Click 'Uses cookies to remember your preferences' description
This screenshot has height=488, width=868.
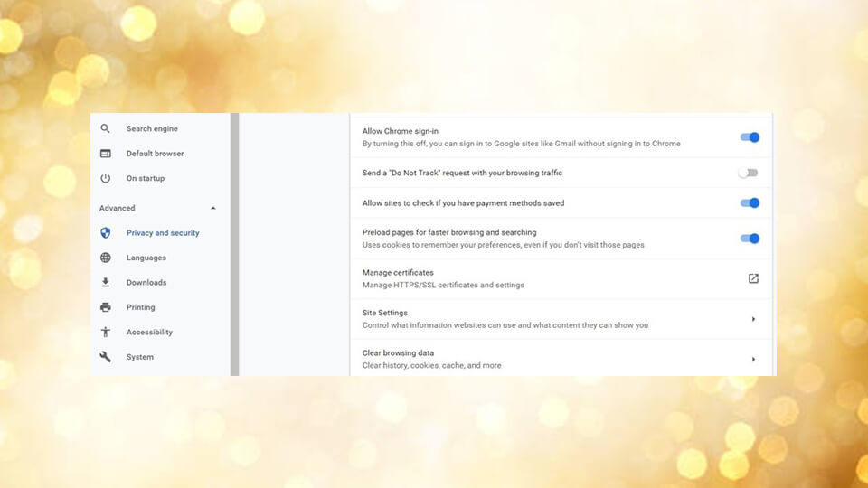click(504, 245)
